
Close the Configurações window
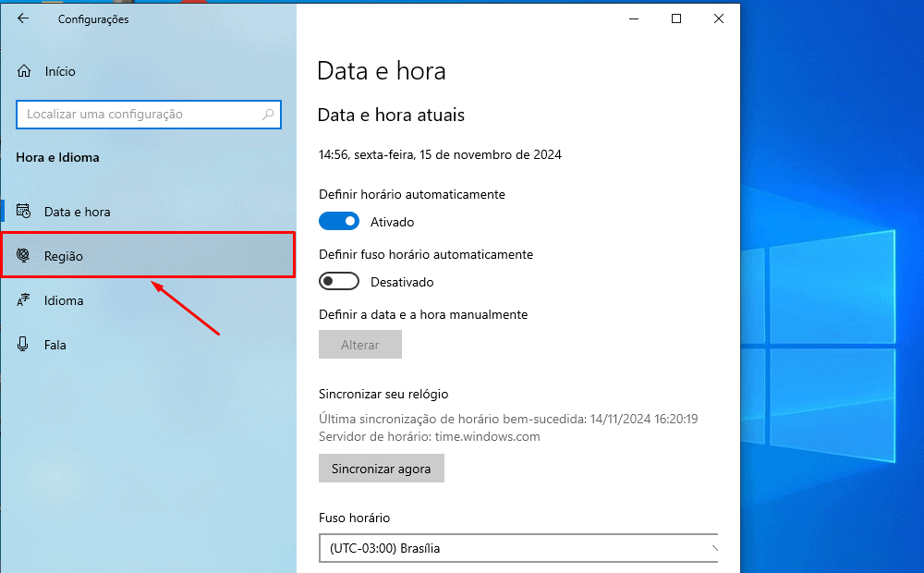719,18
